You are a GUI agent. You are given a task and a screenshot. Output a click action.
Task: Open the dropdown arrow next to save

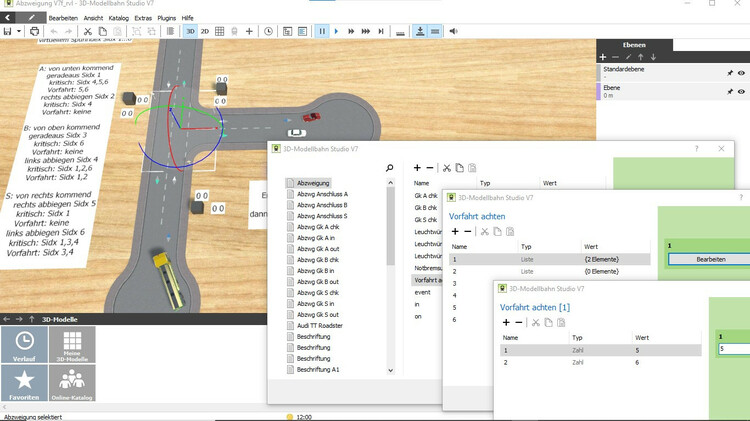click(19, 32)
